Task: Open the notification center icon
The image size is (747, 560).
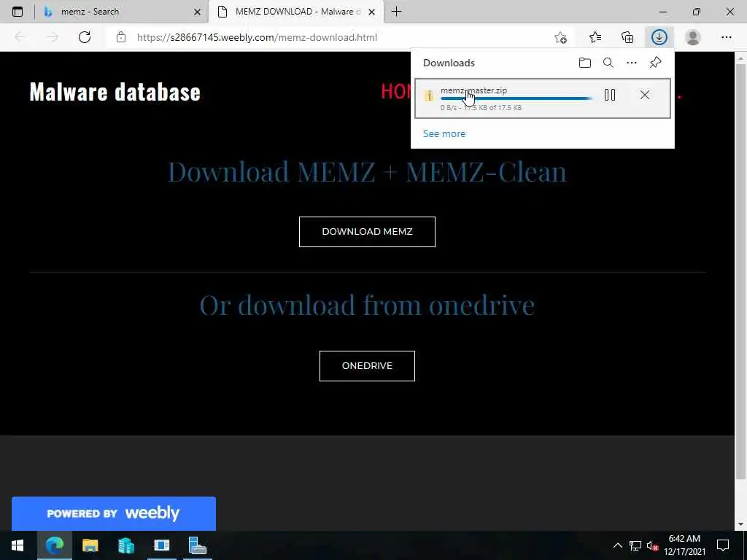Action: pyautogui.click(x=723, y=545)
